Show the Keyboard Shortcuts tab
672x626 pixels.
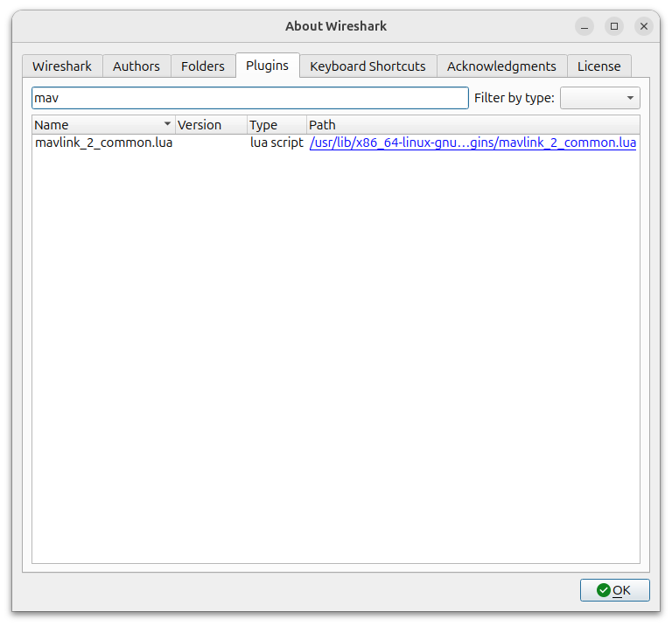tap(367, 66)
